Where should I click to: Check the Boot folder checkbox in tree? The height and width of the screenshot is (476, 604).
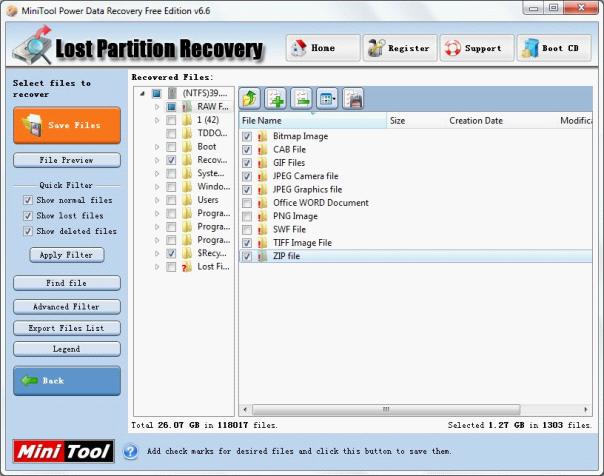171,147
